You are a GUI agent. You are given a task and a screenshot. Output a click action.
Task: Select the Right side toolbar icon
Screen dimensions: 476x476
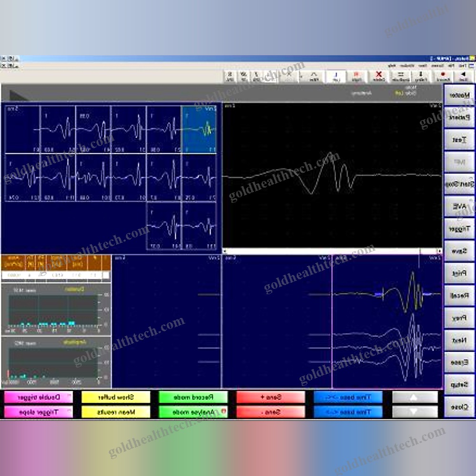pos(357,76)
